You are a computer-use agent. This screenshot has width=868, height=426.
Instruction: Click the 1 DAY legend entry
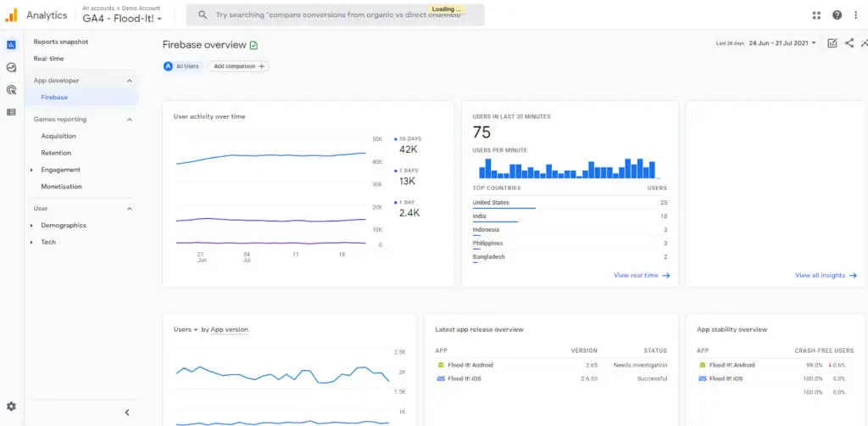pos(404,203)
